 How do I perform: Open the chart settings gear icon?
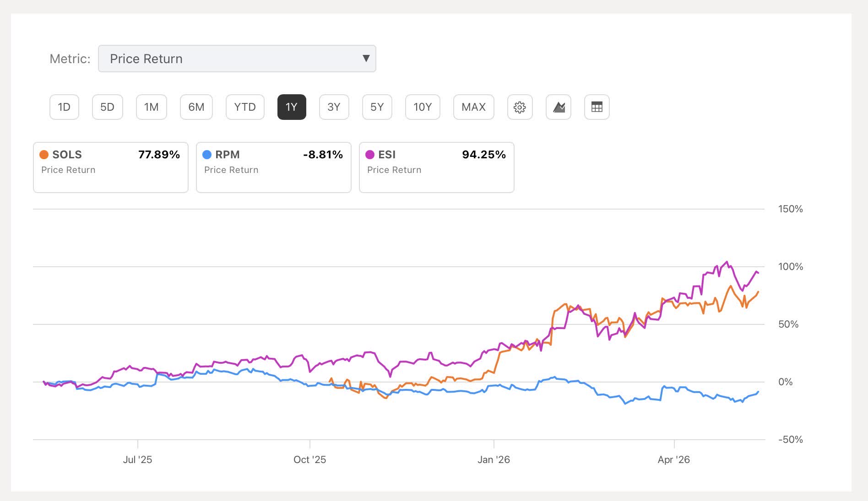click(520, 107)
